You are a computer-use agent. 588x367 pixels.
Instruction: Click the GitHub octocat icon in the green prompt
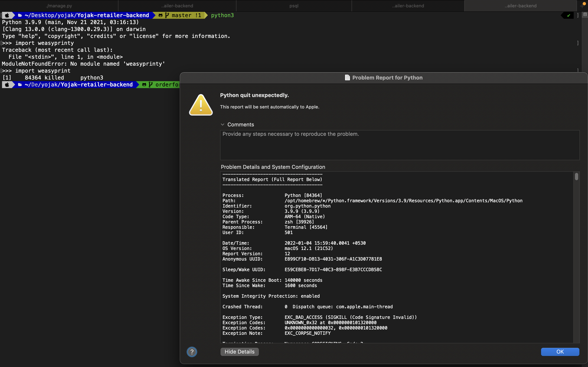point(144,84)
